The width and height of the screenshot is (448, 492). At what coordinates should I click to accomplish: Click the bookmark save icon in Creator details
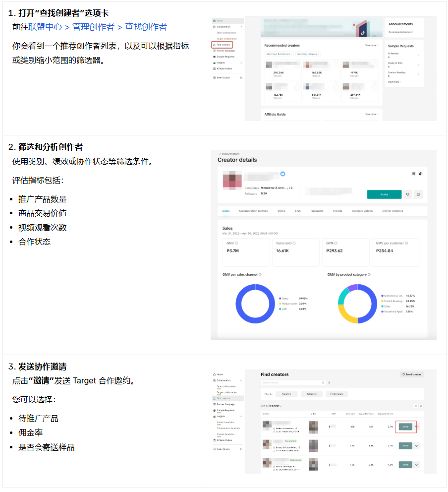click(x=418, y=194)
